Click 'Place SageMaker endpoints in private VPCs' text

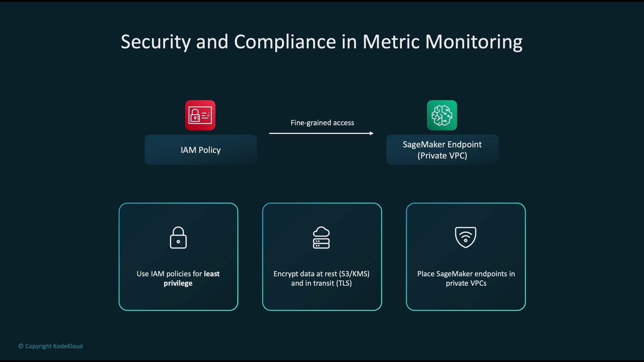coord(466,278)
